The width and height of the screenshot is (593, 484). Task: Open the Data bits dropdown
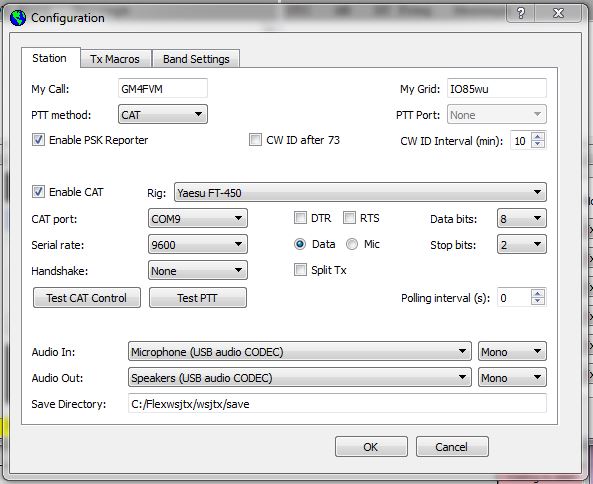coord(522,218)
